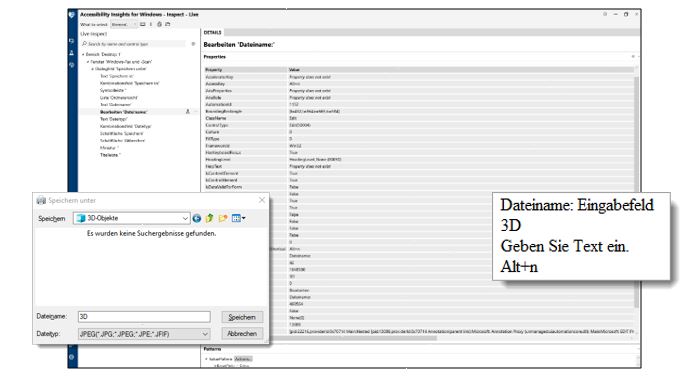
Task: Click the pause icon in the inspect toolbar
Action: (151, 25)
